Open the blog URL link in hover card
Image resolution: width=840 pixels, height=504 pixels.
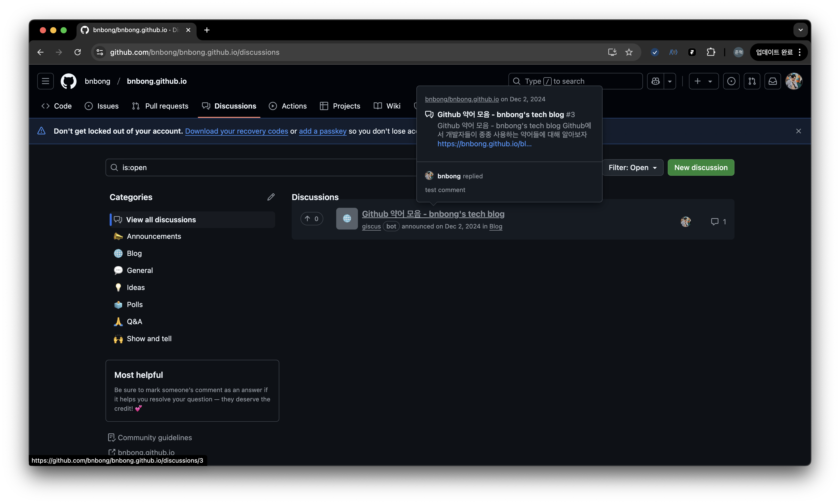pos(485,144)
